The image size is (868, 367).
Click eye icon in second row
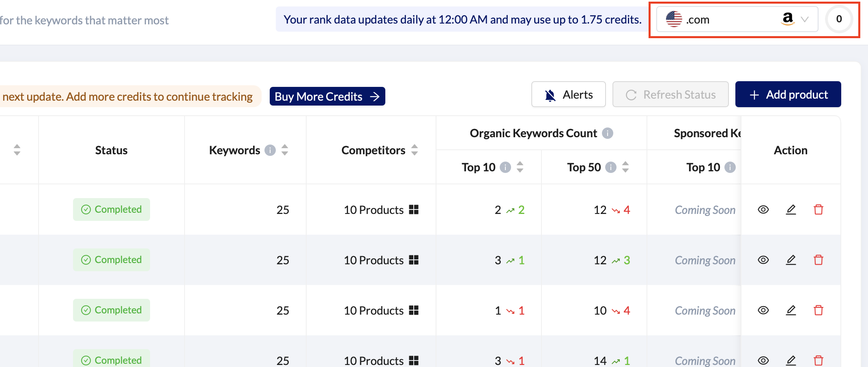coord(763,260)
